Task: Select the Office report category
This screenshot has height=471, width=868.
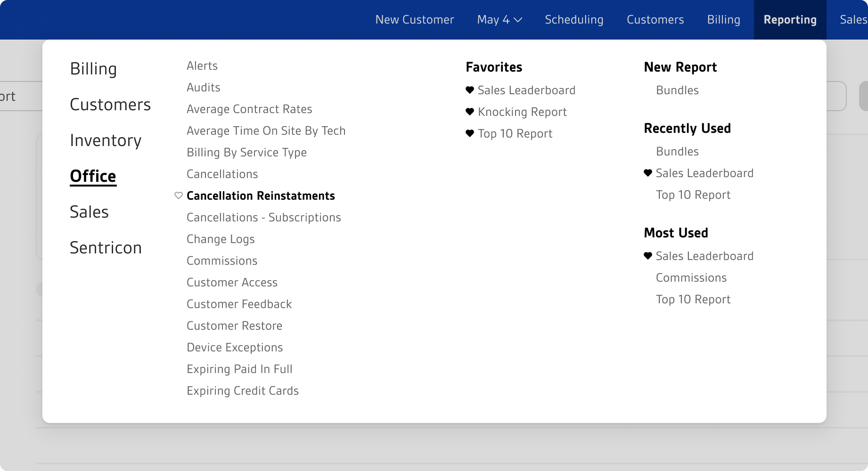Action: 93,176
